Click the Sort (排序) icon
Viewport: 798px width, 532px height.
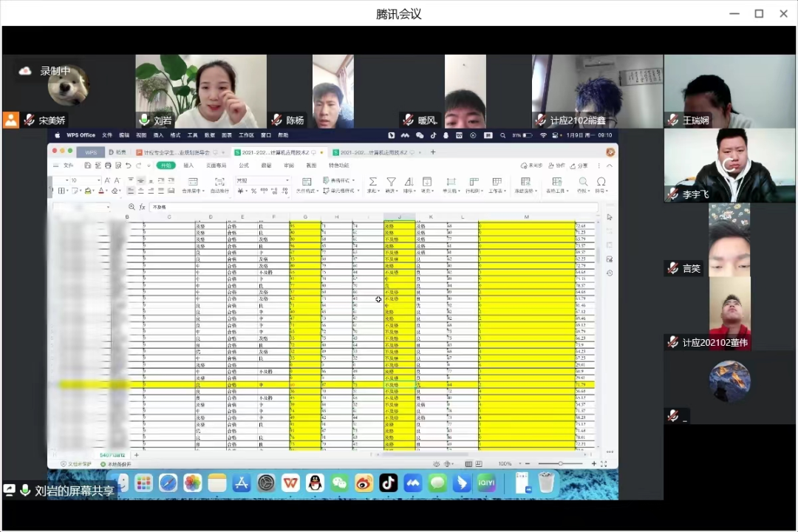[409, 182]
